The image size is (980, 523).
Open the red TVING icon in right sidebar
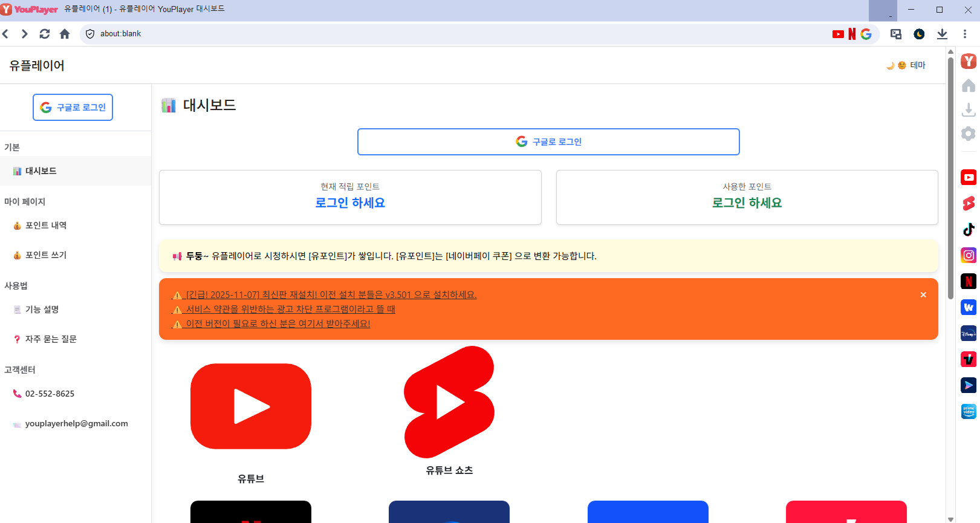tap(969, 359)
